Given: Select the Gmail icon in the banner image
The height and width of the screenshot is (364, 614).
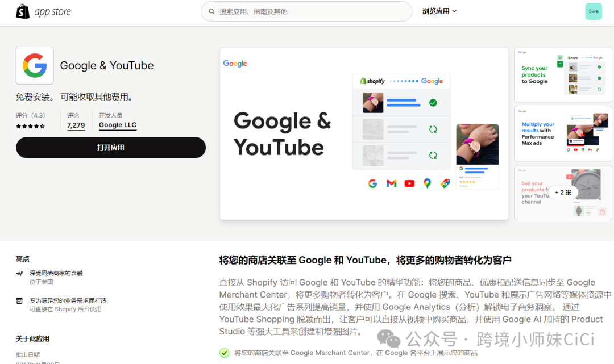Looking at the screenshot, I should pos(391,183).
